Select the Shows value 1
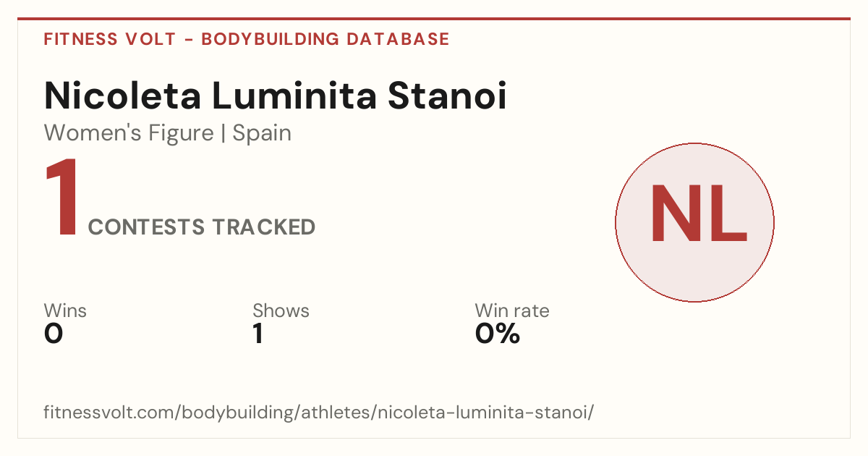This screenshot has width=868, height=456. point(258,334)
